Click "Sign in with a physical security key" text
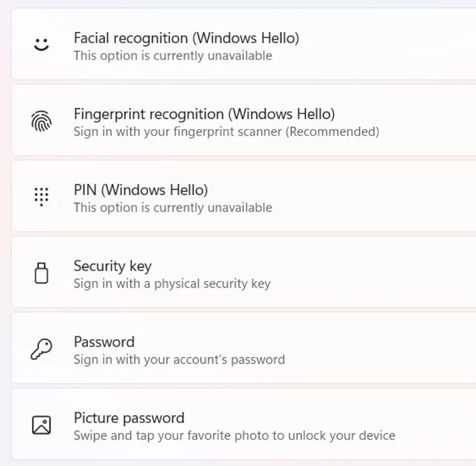Viewport: 476px width, 466px height. pyautogui.click(x=172, y=284)
